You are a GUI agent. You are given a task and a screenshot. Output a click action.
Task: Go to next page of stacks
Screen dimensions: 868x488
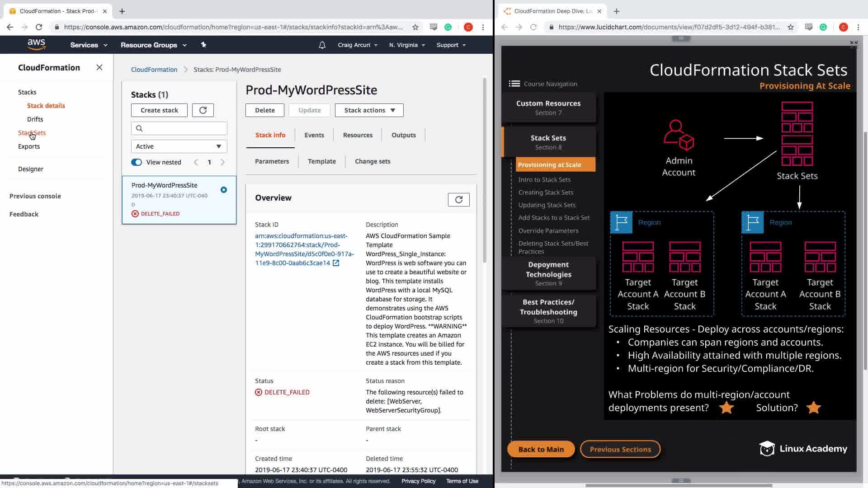tap(222, 162)
